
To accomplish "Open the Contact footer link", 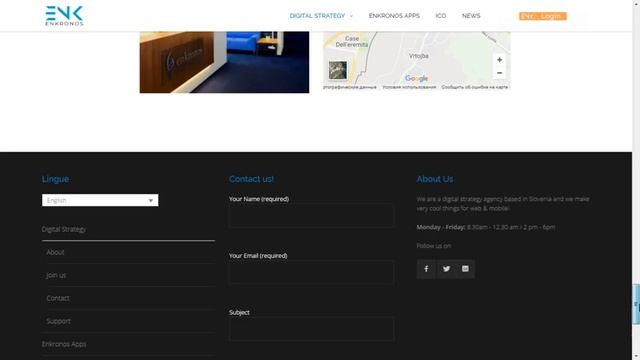I will 58,298.
